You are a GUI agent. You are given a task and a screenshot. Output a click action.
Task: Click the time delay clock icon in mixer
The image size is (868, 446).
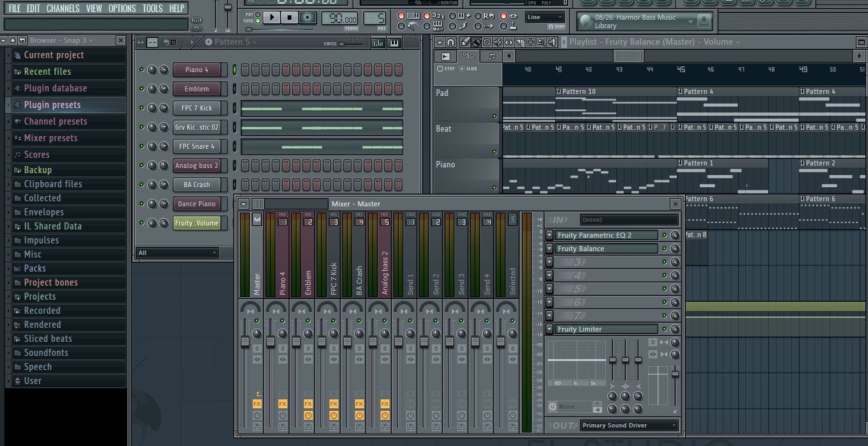coord(552,406)
